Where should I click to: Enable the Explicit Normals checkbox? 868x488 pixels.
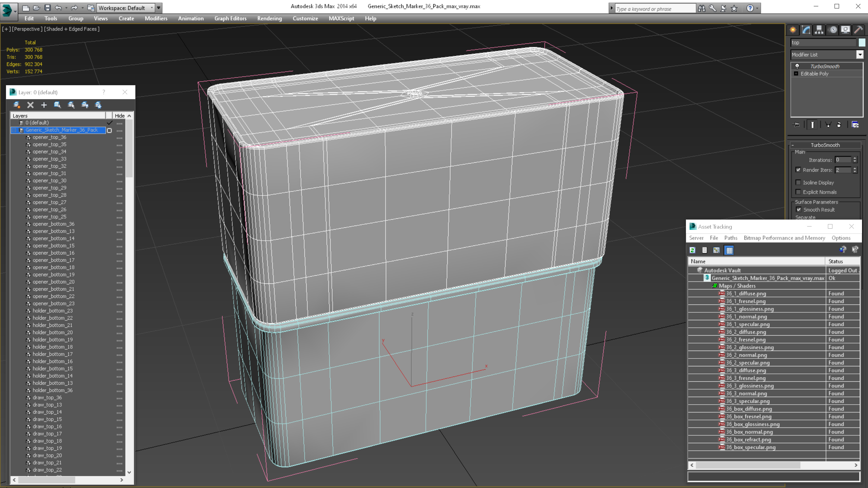click(x=798, y=192)
